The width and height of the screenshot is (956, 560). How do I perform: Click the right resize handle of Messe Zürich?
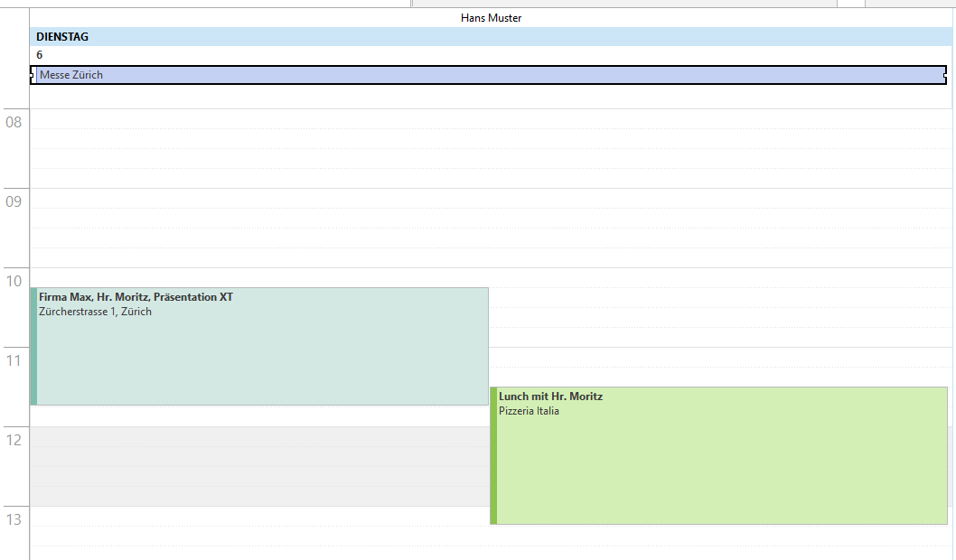pyautogui.click(x=945, y=75)
